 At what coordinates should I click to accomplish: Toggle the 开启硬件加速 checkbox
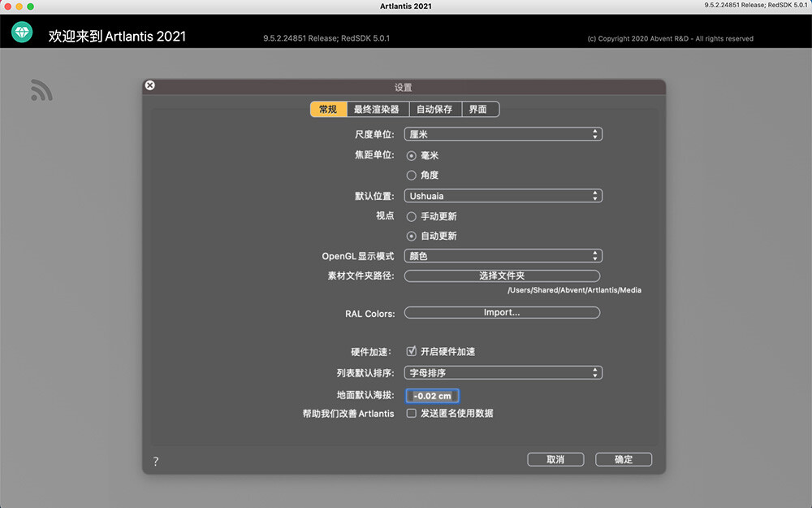(x=411, y=351)
